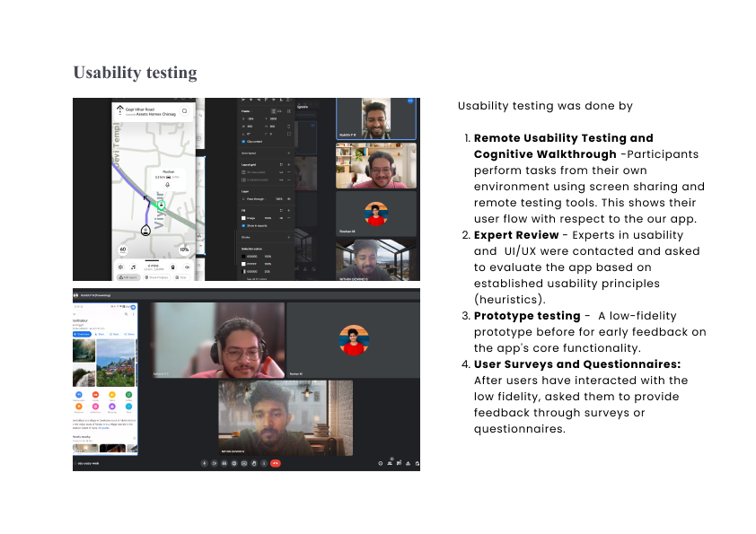Add Auto layout with plus button
The width and height of the screenshot is (756, 534).
pyautogui.click(x=289, y=153)
